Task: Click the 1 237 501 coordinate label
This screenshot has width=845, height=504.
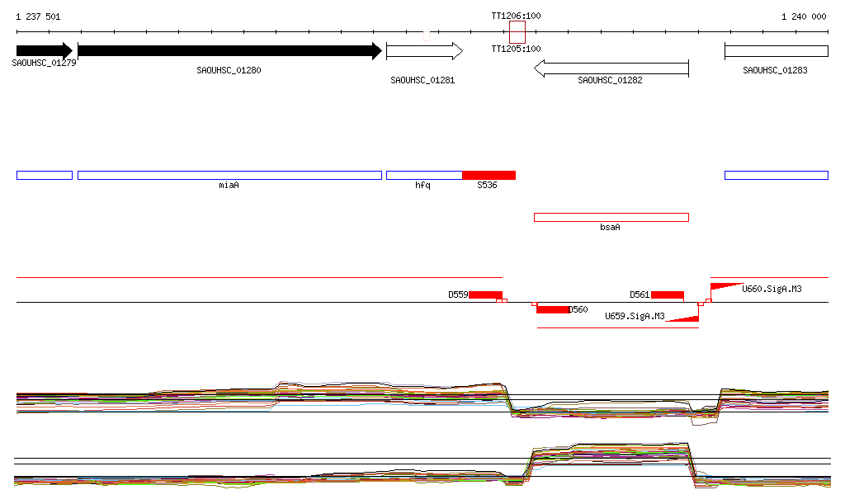Action: 38,16
